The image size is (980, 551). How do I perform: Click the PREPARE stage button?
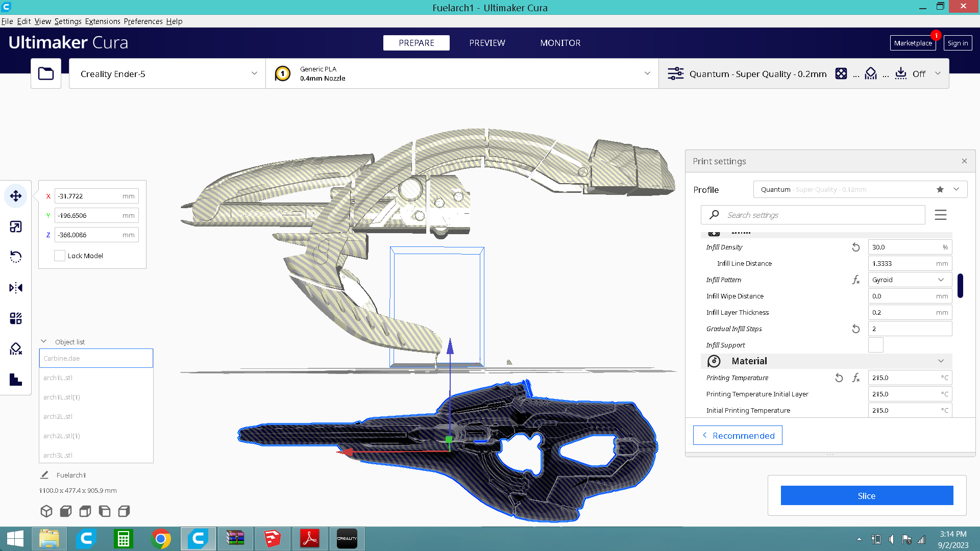click(416, 43)
